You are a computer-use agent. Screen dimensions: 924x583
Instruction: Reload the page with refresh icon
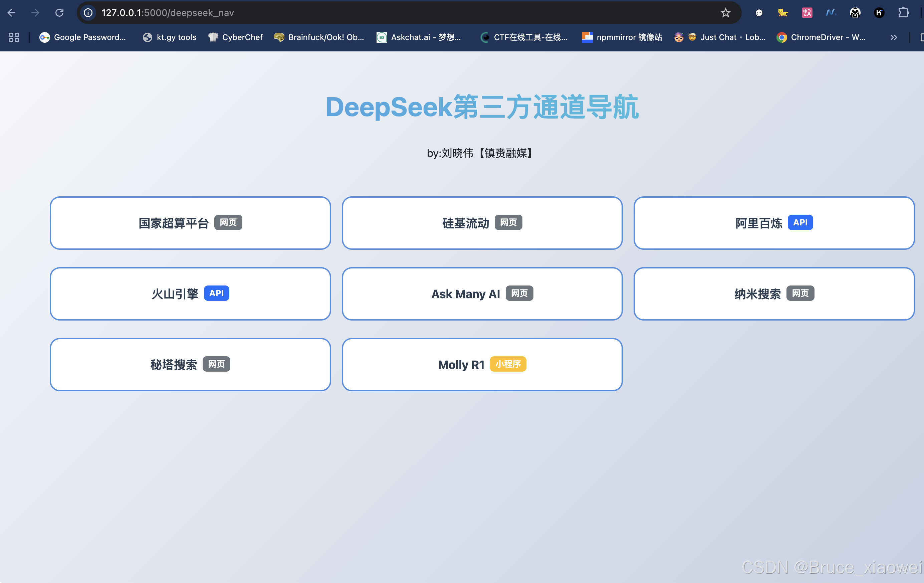pos(59,13)
